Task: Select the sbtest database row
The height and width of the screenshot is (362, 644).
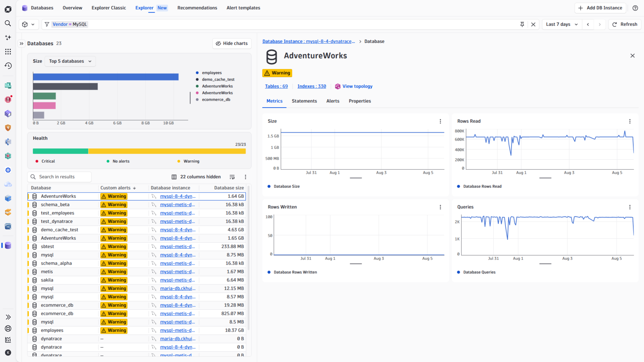Action: click(137, 247)
